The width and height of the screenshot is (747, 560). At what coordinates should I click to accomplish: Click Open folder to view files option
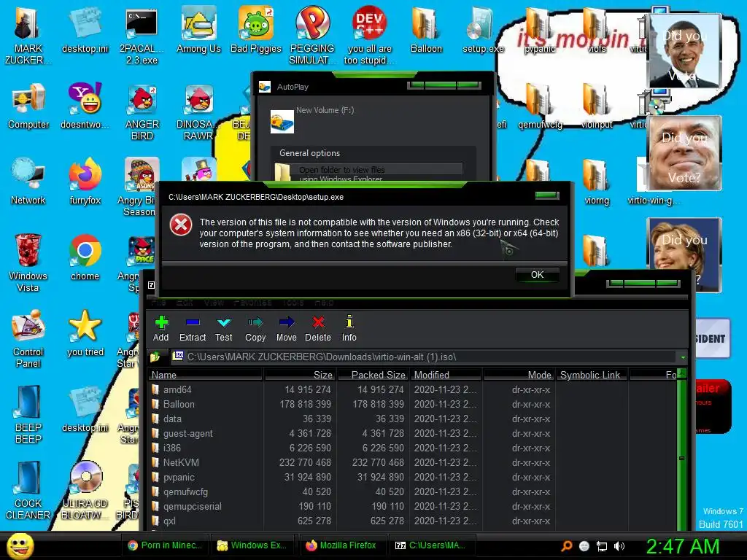(368, 172)
